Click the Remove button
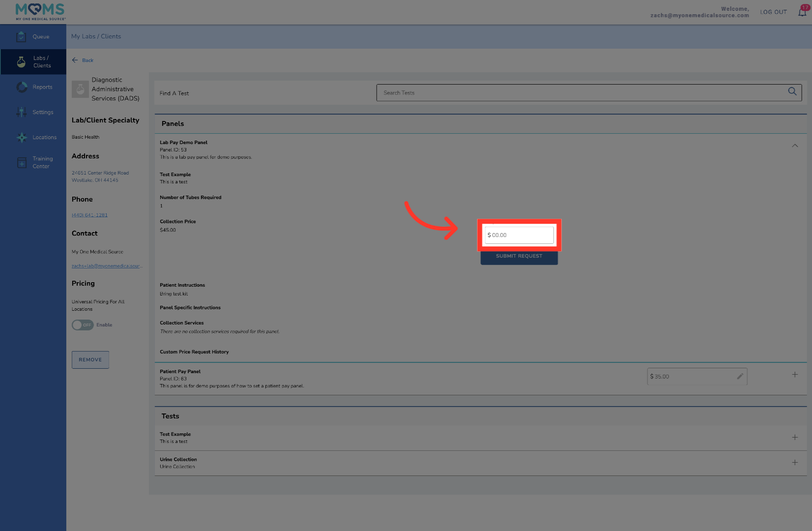812x531 pixels. coord(90,360)
